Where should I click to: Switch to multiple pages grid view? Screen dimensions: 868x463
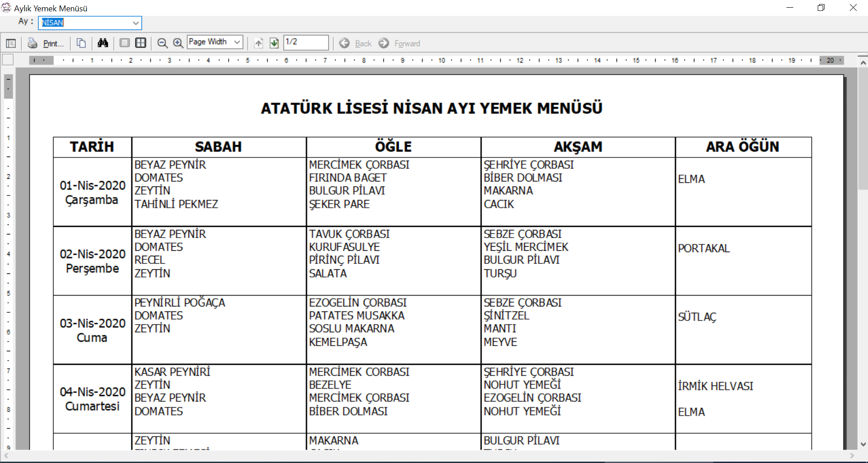141,43
